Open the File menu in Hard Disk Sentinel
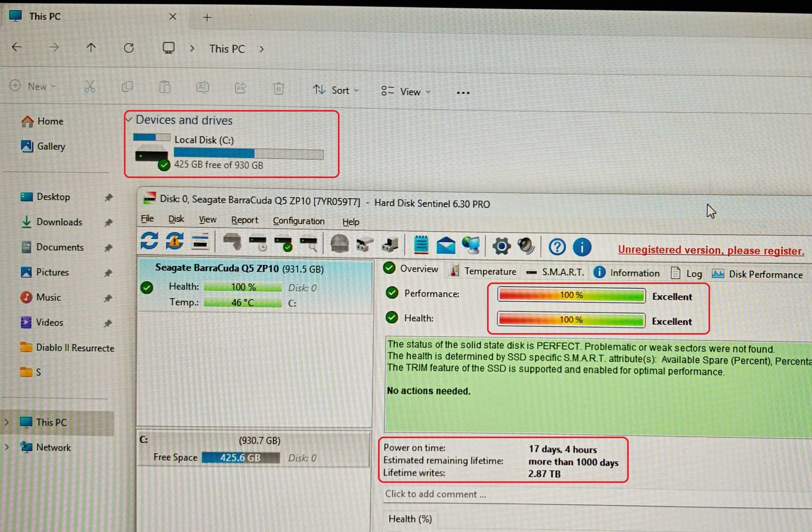The image size is (812, 532). click(x=147, y=218)
